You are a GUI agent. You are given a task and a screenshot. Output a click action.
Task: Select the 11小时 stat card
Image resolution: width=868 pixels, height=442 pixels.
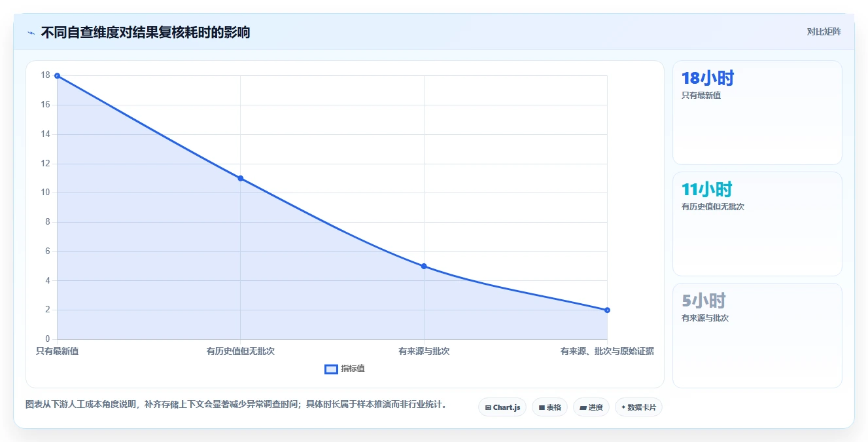(x=757, y=224)
